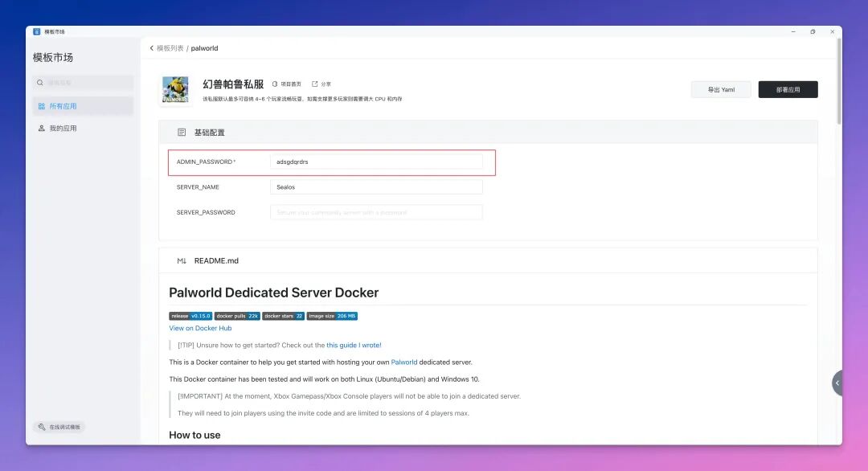Screen dimensions: 868x471
Task: Click the README.md heading
Action: point(216,260)
